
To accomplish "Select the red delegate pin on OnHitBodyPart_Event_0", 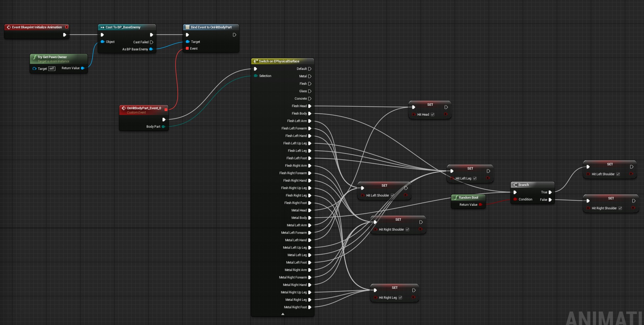I will (x=166, y=110).
